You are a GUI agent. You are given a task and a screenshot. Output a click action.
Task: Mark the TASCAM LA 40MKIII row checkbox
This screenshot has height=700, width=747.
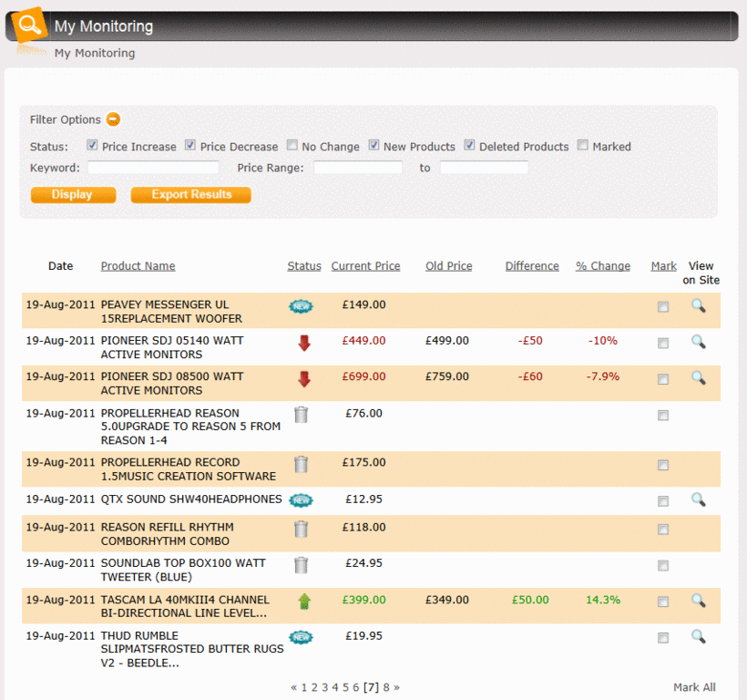tap(663, 602)
